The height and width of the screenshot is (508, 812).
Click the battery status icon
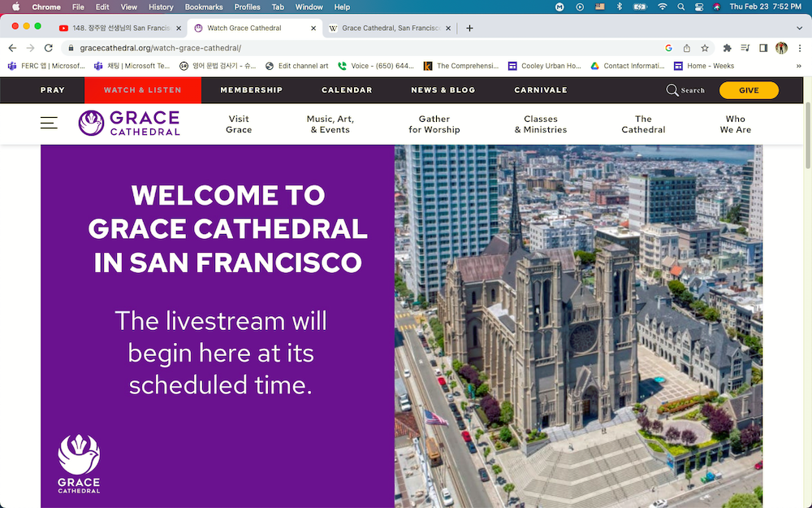coord(640,7)
